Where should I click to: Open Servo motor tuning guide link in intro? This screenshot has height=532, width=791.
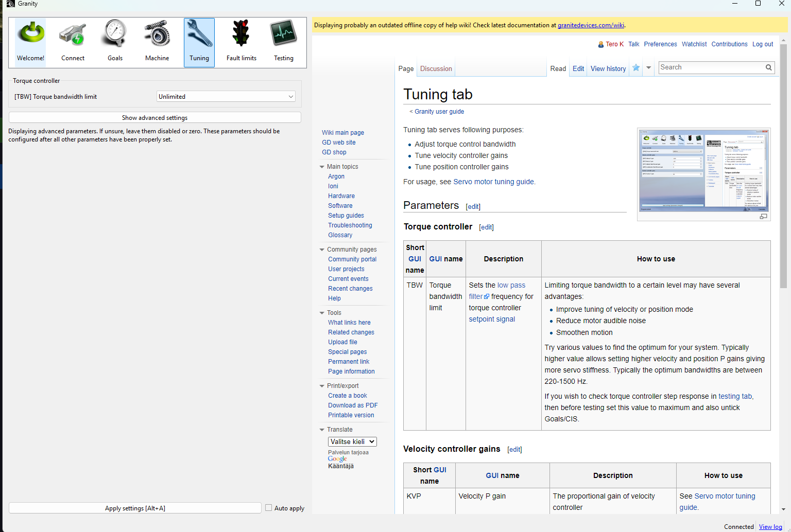coord(493,182)
